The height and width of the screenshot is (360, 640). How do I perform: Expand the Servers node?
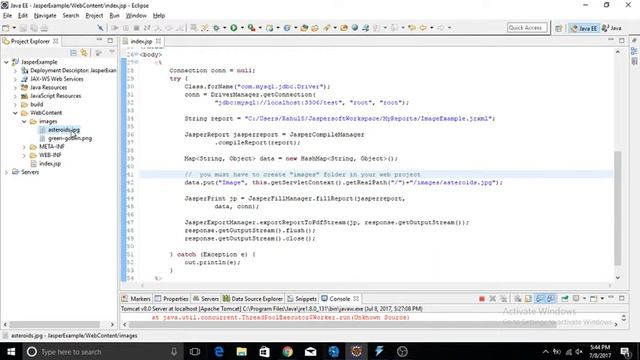pyautogui.click(x=7, y=172)
